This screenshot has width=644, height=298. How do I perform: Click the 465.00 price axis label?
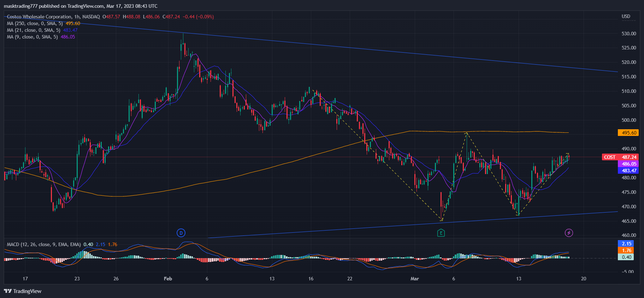[629, 221]
